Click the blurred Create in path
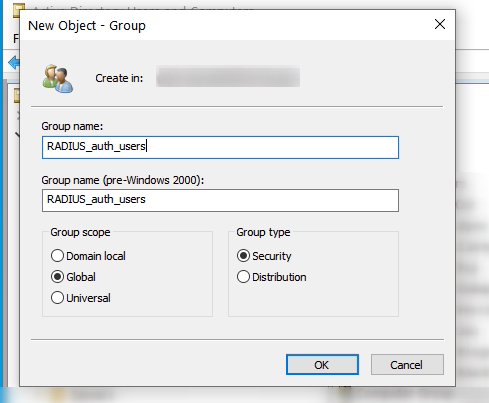Viewport: 489px width, 403px height. 228,77
